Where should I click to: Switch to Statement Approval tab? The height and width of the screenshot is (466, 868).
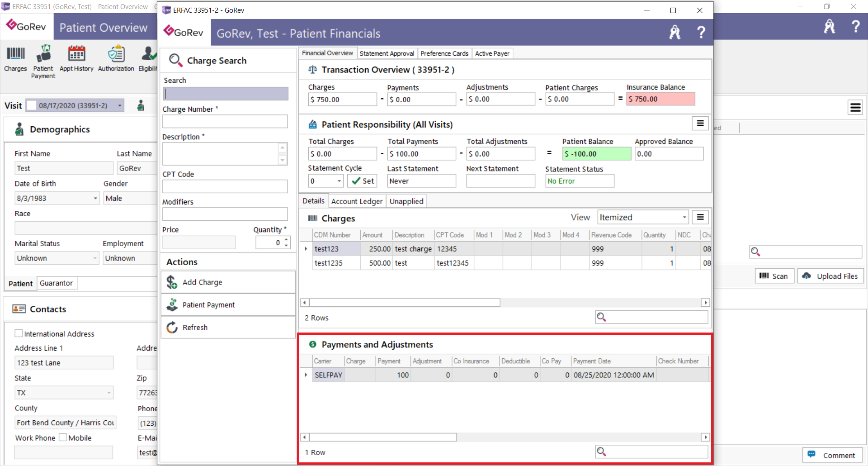coord(387,53)
